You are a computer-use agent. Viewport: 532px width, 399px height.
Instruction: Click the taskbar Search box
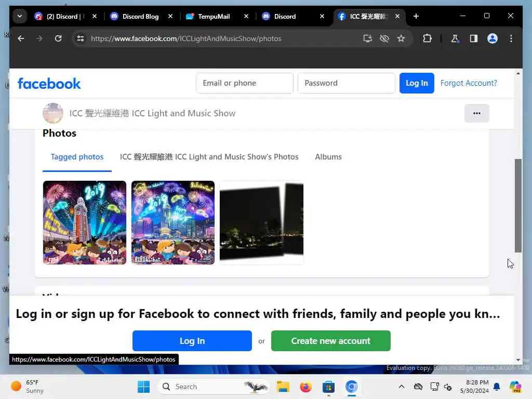coord(213,387)
